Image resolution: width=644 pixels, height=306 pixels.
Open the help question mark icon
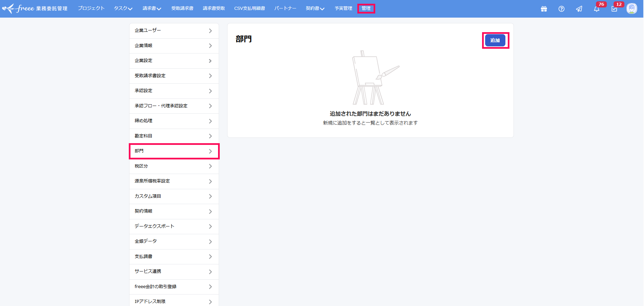coord(561,9)
